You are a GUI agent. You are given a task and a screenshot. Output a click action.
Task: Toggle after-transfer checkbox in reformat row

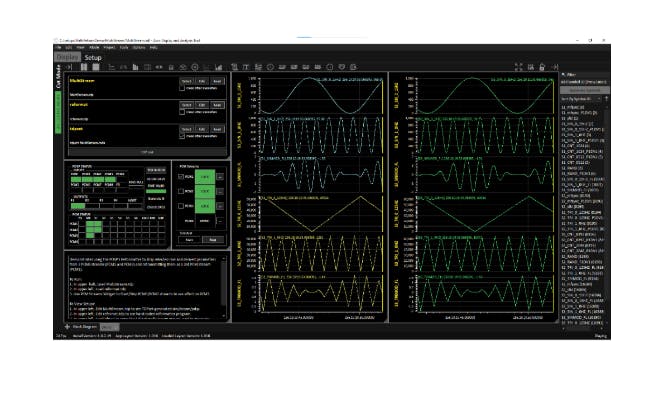(x=182, y=112)
